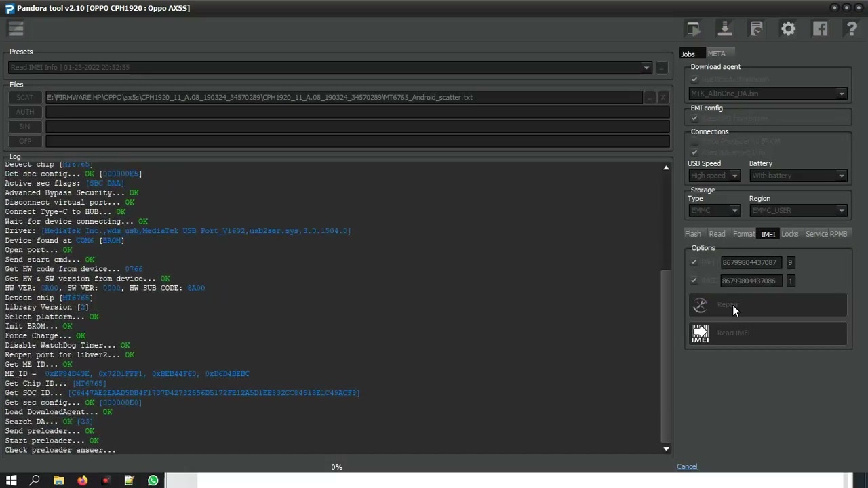Image resolution: width=868 pixels, height=488 pixels.
Task: Open the Facebook page icon
Action: click(820, 28)
